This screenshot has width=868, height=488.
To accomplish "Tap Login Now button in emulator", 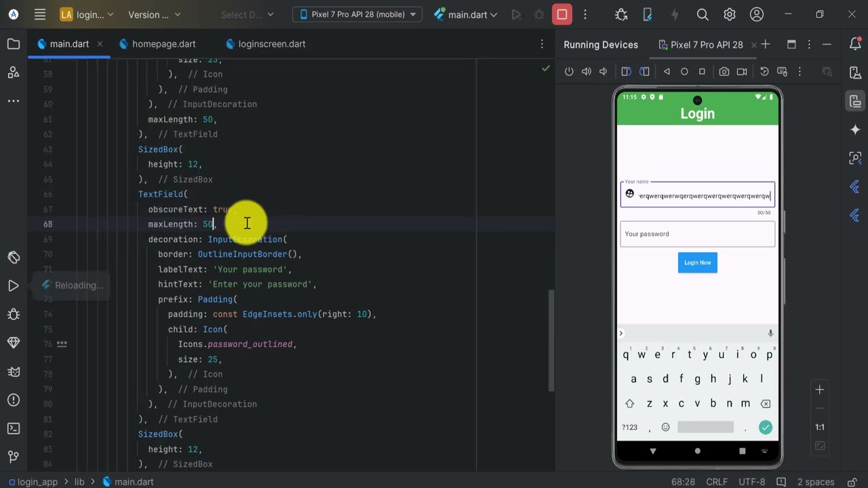I will tap(697, 262).
